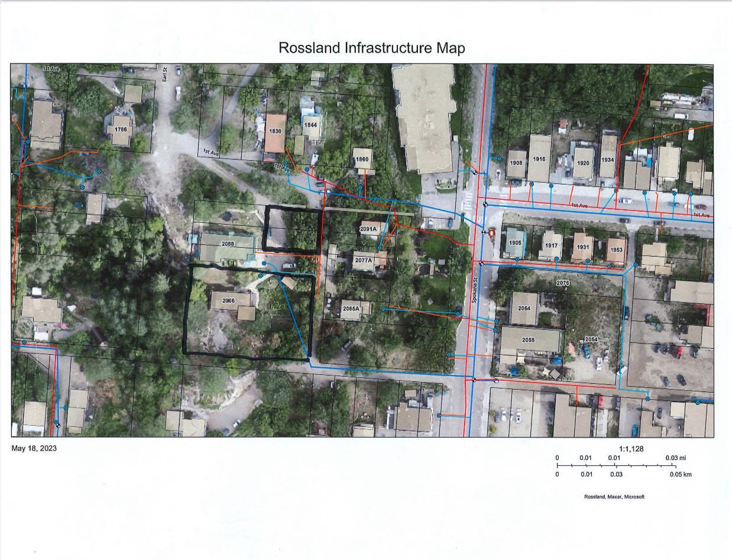
Task: Select the building labeled 1860
Action: tap(361, 160)
